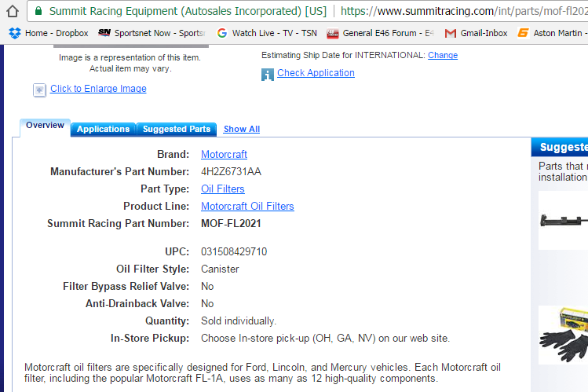Follow the Oil Filters part type link
This screenshot has width=588, height=392.
pos(222,189)
